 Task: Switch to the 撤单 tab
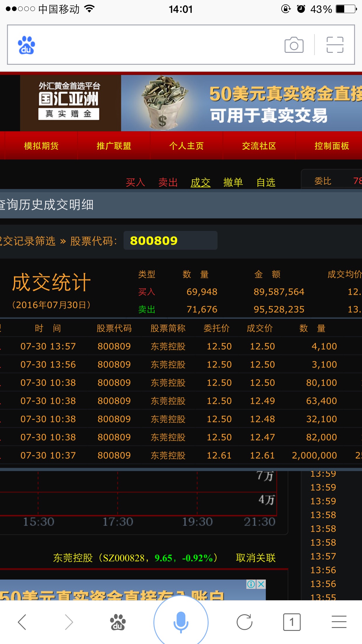click(233, 183)
